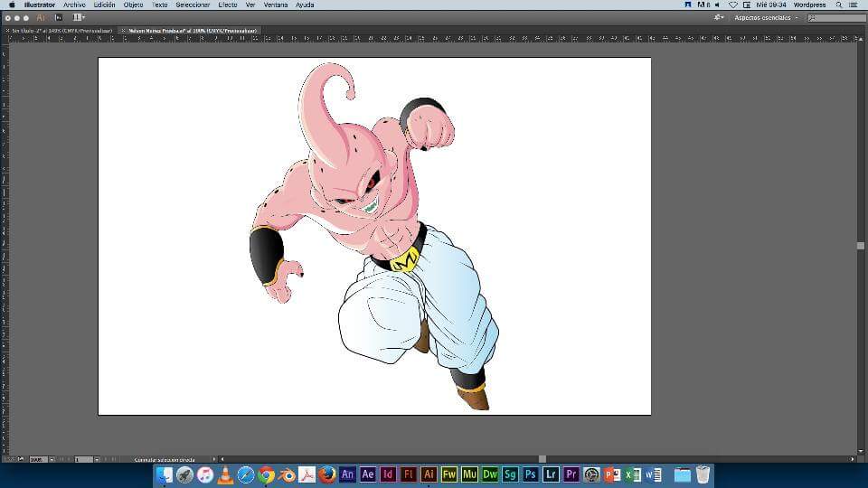868x488 pixels.
Task: Click the zoom level field in status bar
Action: (38, 459)
